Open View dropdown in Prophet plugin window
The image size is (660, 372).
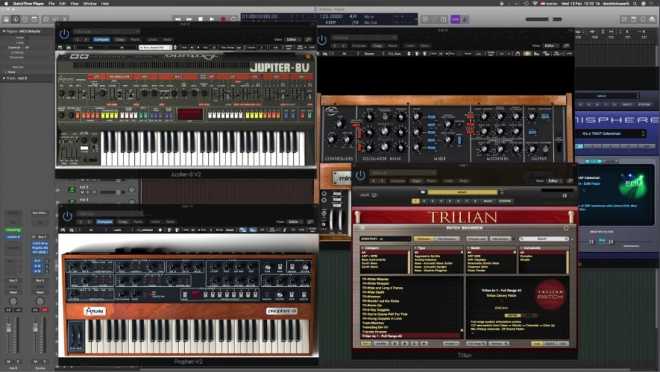(x=294, y=222)
